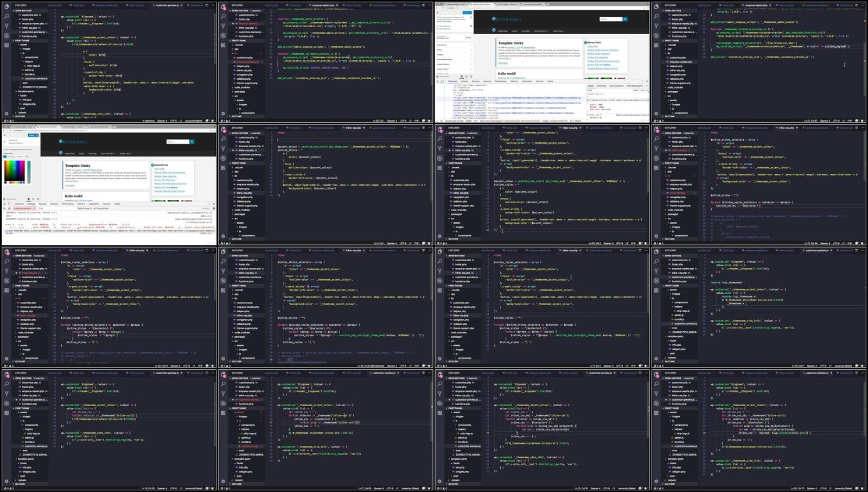Image resolution: width=868 pixels, height=492 pixels.
Task: Open the Default levels dropdown in the console
Action: [85, 208]
